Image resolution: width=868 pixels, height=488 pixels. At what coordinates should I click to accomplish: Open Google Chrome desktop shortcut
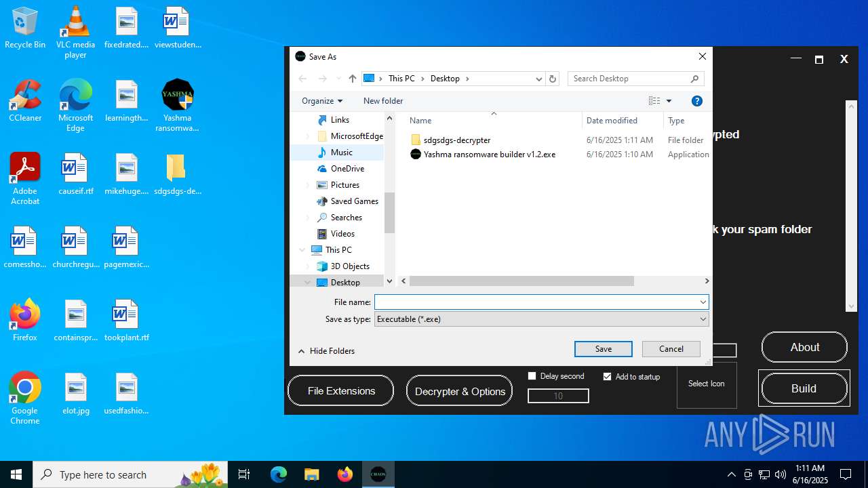click(x=25, y=399)
